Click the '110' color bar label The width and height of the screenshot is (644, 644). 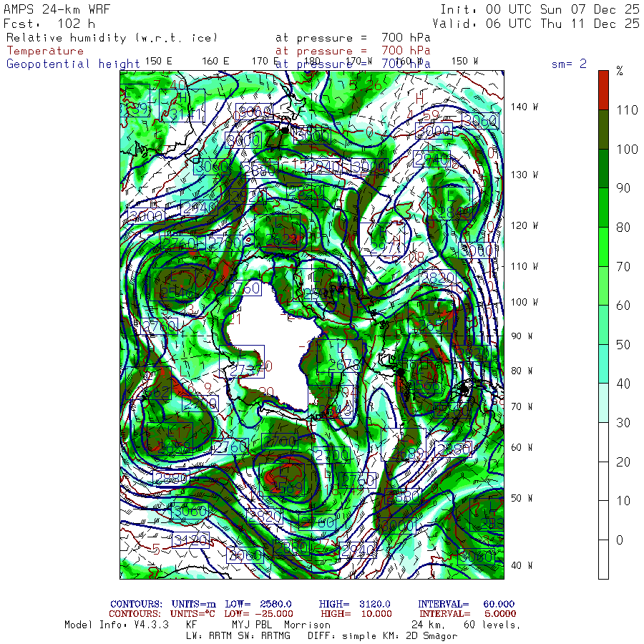point(627,110)
